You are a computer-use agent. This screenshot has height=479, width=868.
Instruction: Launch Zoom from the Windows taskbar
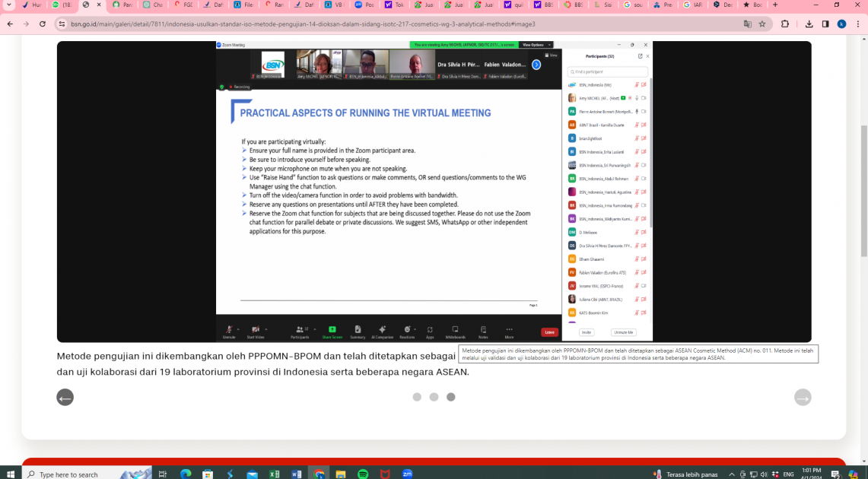click(407, 474)
